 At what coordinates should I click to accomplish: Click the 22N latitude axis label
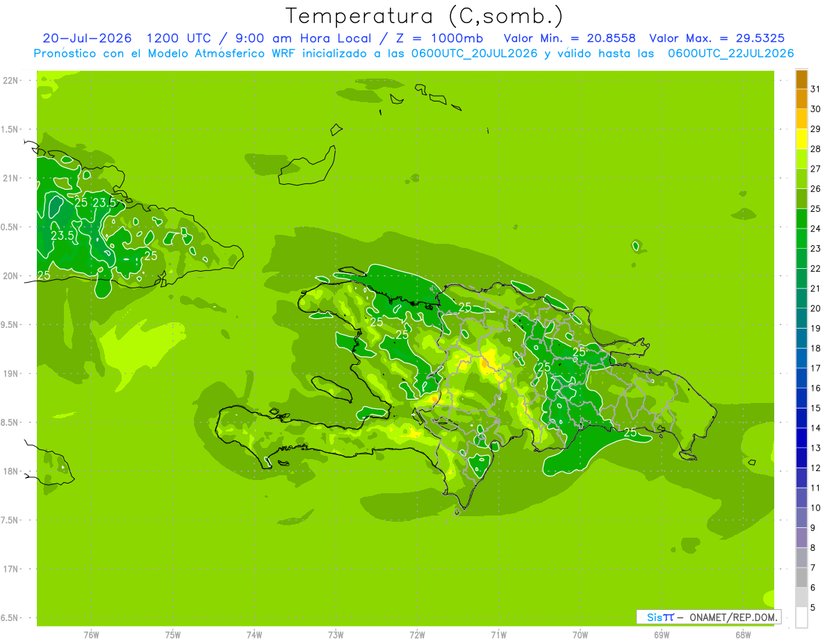(x=12, y=81)
